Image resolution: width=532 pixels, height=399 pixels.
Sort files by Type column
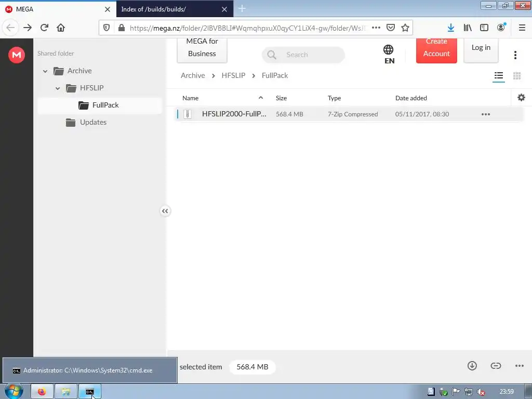334,98
